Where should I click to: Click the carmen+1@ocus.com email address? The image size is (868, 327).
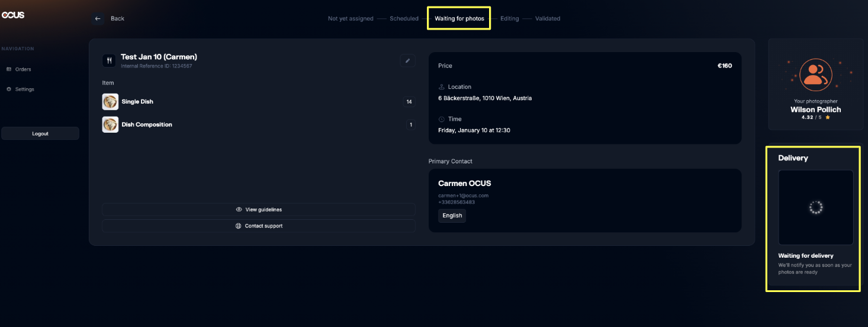463,195
